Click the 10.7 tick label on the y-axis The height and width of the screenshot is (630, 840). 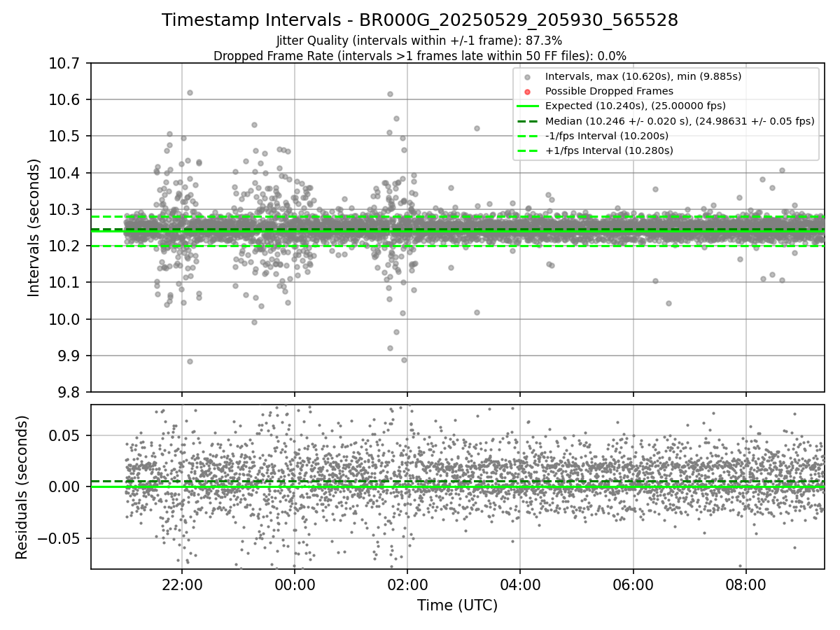[x=66, y=64]
